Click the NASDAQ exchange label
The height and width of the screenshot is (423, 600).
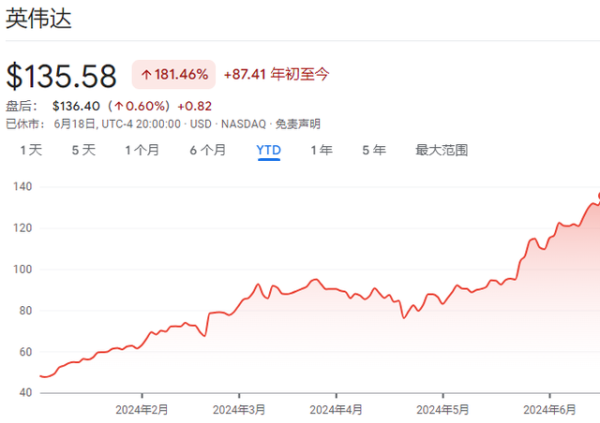(x=243, y=124)
